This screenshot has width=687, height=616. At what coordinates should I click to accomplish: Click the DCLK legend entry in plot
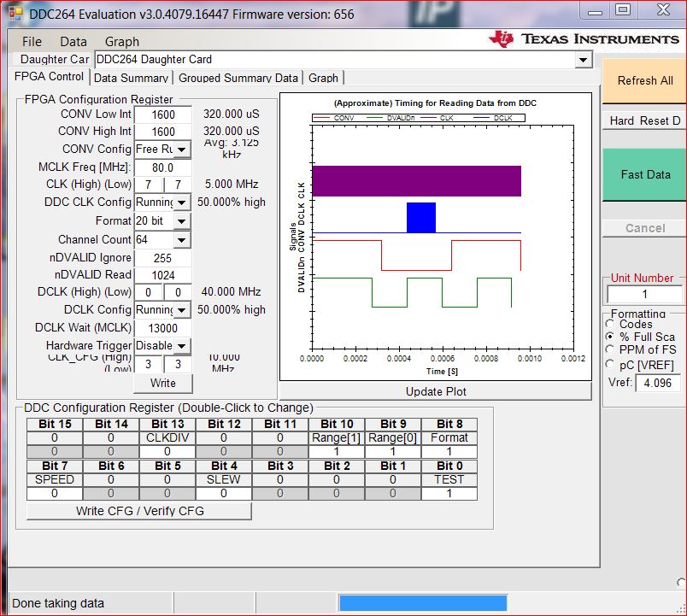[x=493, y=118]
